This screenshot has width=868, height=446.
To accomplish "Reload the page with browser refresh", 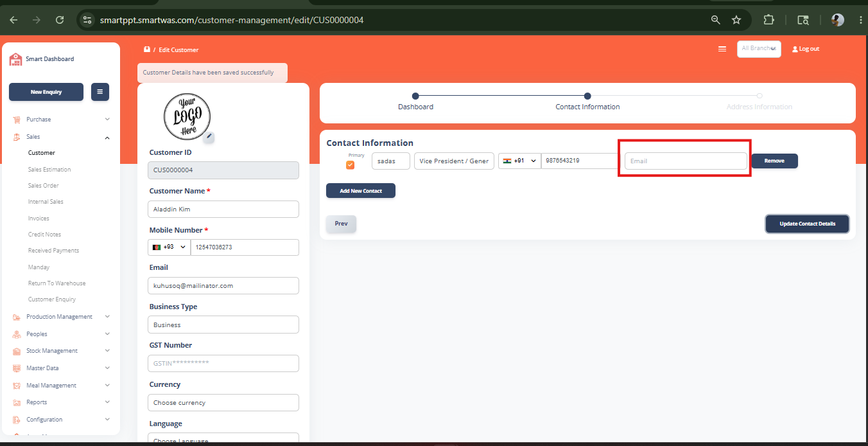I will coord(60,20).
